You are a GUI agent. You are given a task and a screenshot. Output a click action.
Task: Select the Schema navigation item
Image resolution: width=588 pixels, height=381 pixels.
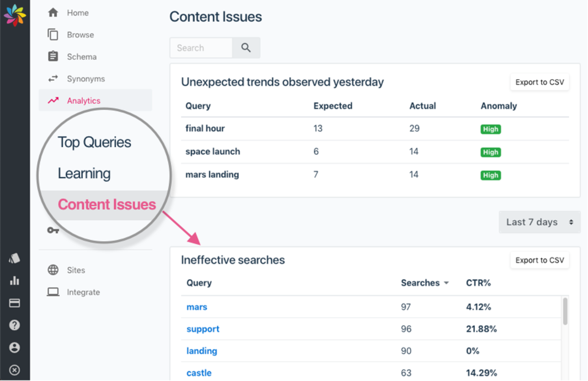point(81,56)
